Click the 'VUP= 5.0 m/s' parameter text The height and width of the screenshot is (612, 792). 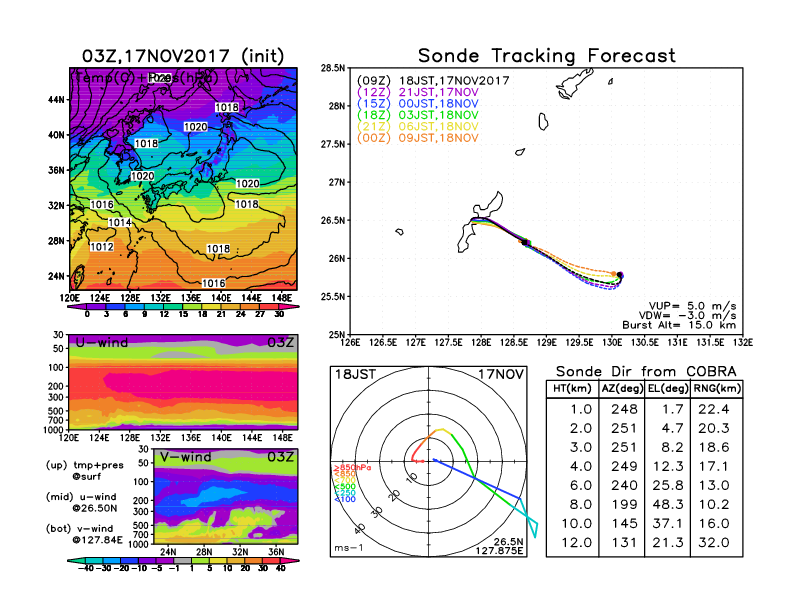[692, 306]
